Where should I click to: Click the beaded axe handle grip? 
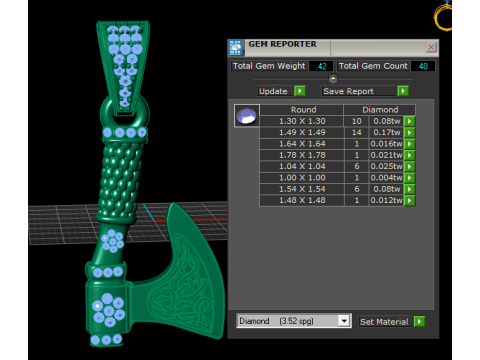[x=121, y=180]
